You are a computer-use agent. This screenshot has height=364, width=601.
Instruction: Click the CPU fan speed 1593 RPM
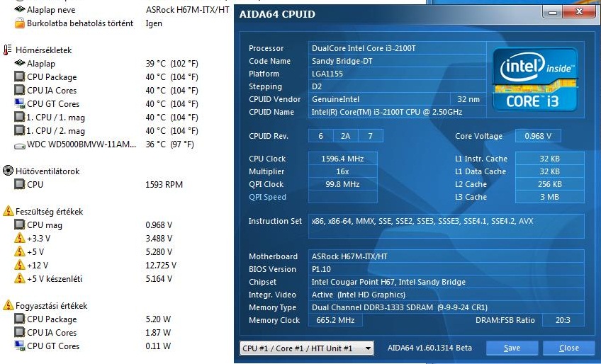164,184
